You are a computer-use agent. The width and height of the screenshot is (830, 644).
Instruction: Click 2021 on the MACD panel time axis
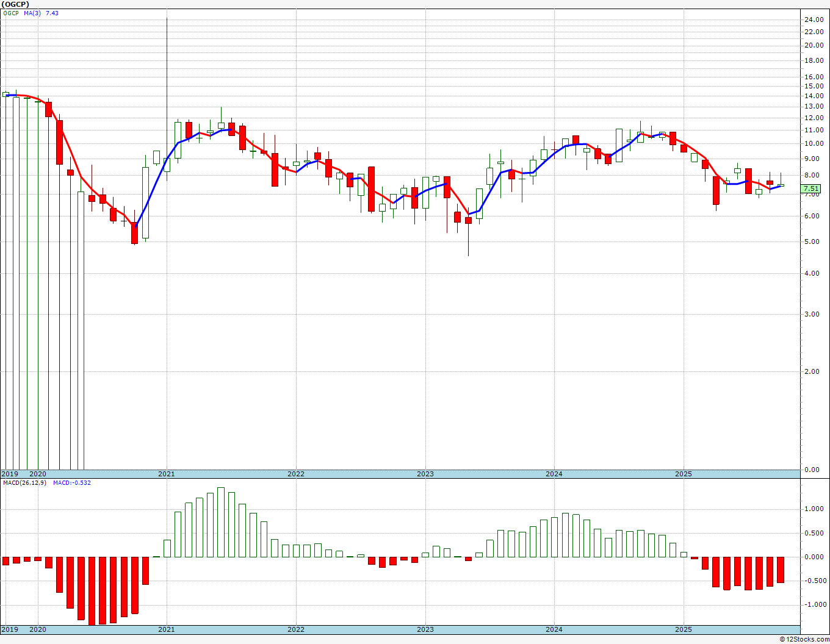point(167,629)
